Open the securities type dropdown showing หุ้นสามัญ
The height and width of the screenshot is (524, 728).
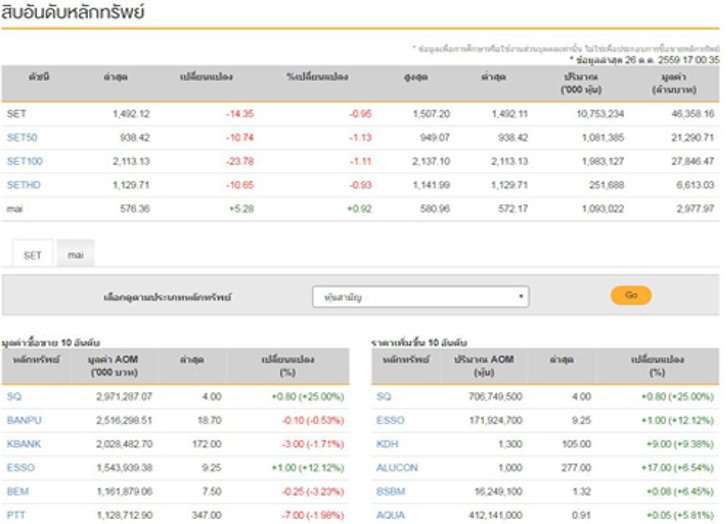[x=421, y=297]
